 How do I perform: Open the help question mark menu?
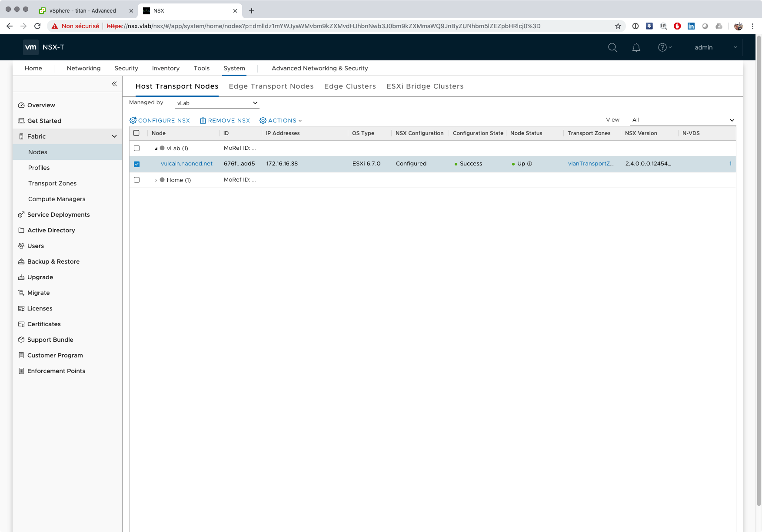pyautogui.click(x=664, y=47)
